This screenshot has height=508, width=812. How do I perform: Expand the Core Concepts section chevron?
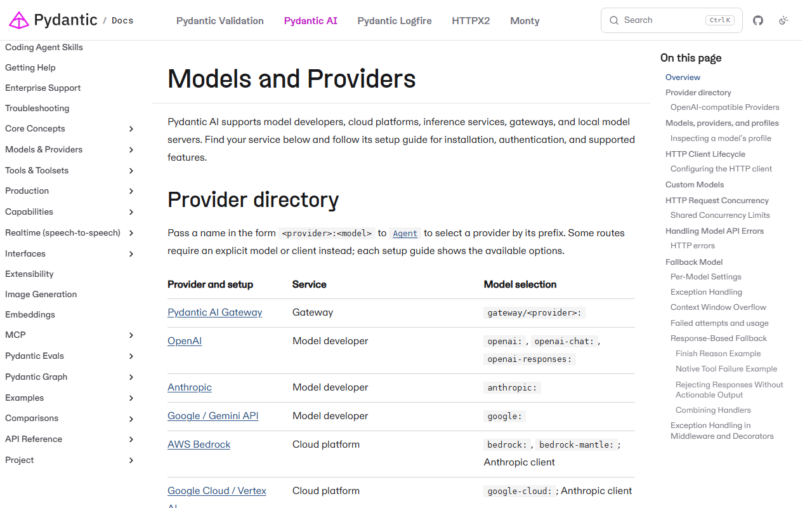click(x=131, y=129)
